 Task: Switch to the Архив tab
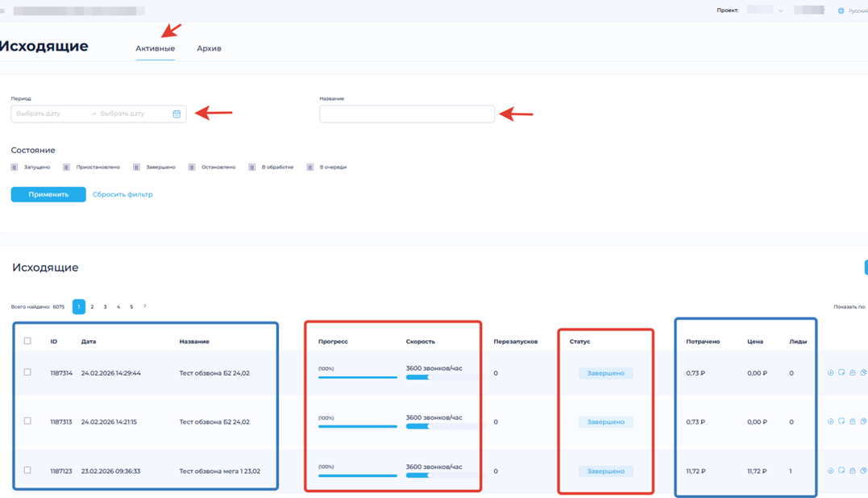click(x=209, y=48)
